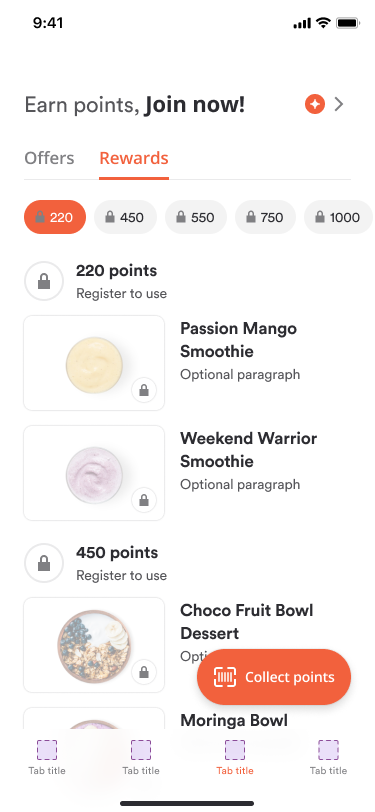
Task: Tap the lock icon beside 220 points
Action: click(x=44, y=281)
